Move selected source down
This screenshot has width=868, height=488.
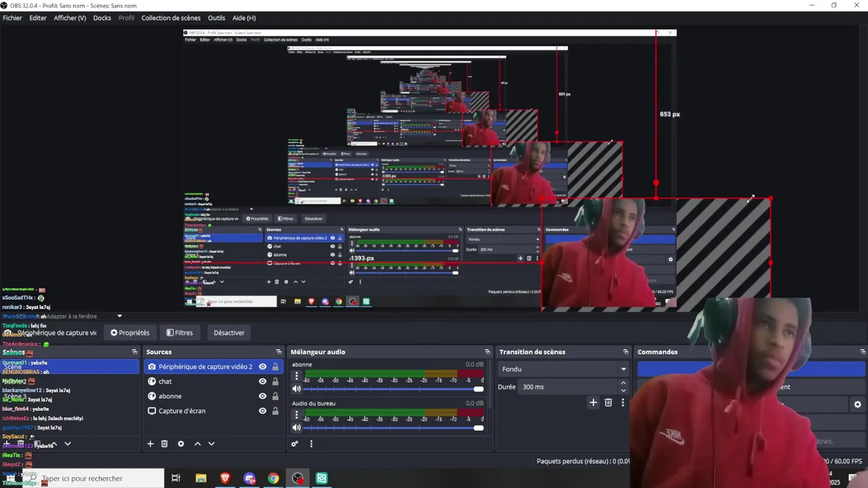[x=212, y=444]
